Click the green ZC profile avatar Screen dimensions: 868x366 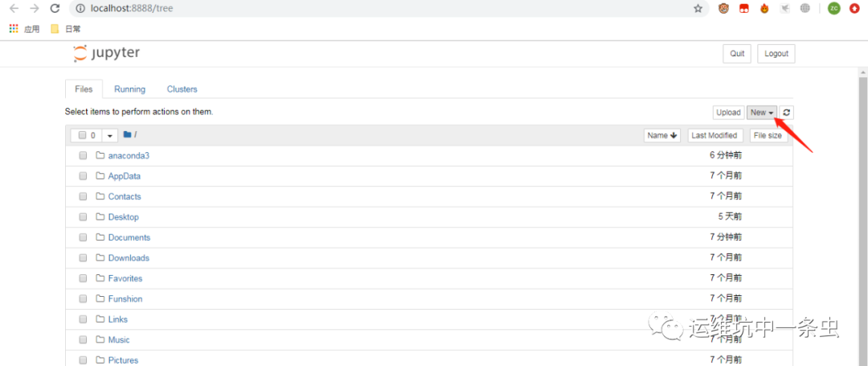click(x=833, y=9)
